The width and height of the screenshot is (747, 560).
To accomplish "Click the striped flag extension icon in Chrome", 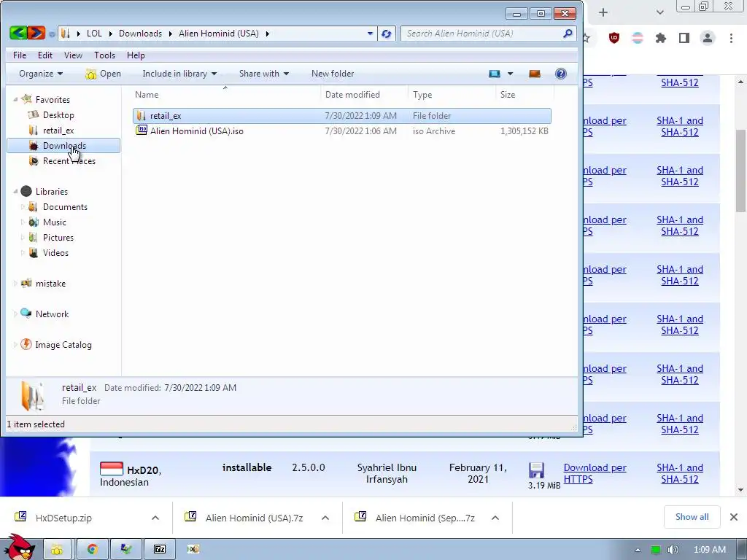I will [638, 38].
